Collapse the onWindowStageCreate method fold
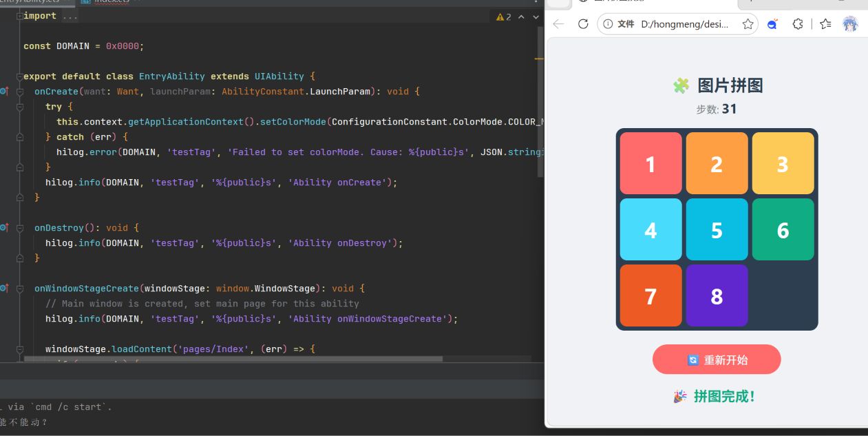The width and height of the screenshot is (868, 436). click(19, 289)
